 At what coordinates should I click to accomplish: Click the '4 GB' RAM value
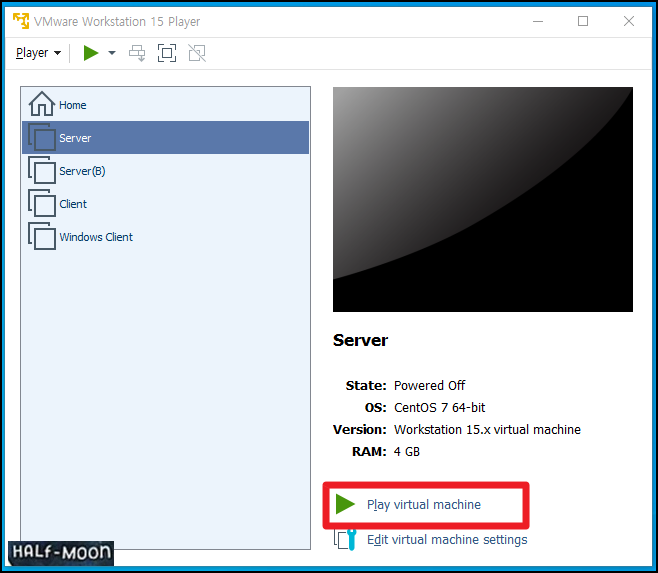click(x=407, y=452)
